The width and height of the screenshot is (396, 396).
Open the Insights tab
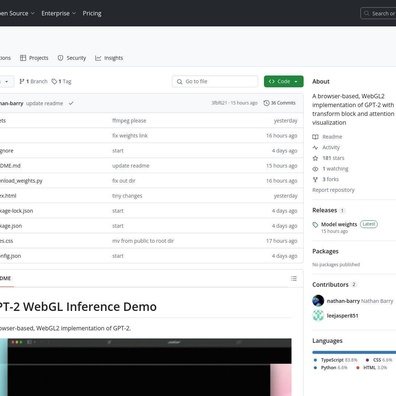click(109, 58)
